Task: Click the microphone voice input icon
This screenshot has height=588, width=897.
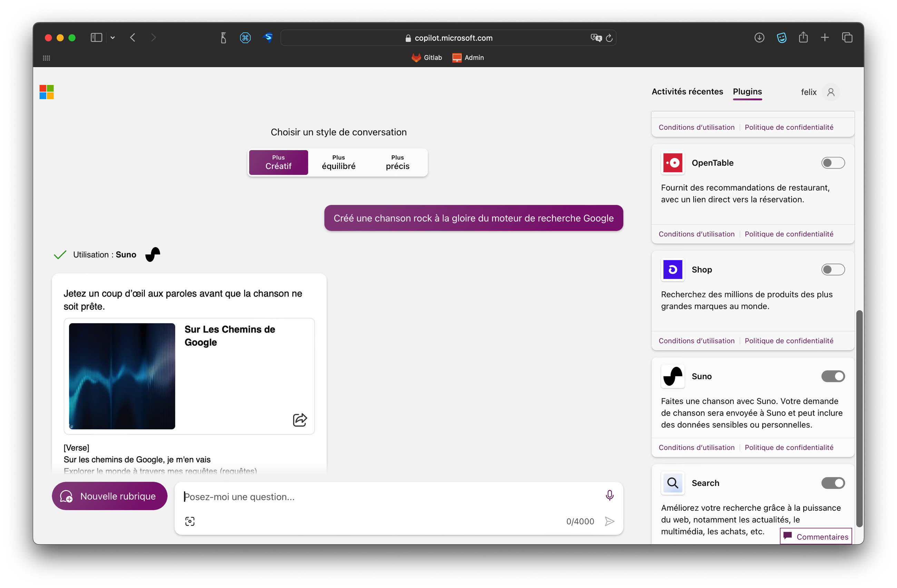Action: tap(609, 495)
